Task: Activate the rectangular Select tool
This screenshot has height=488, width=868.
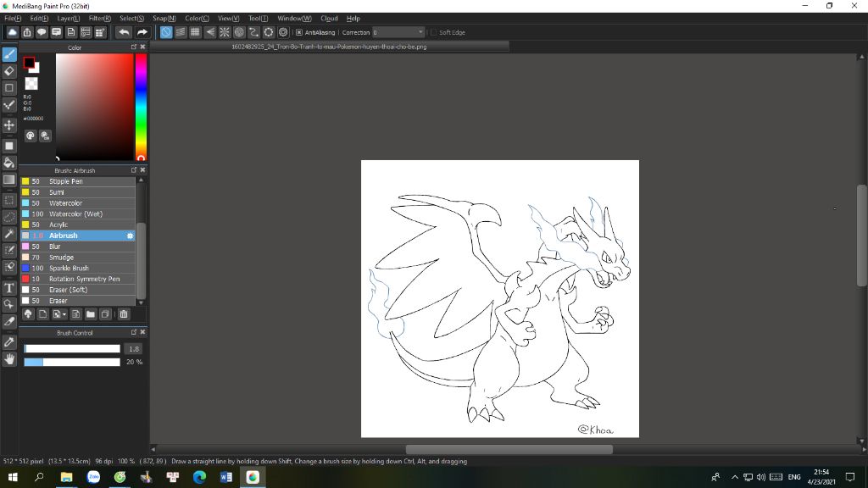Action: pyautogui.click(x=9, y=200)
